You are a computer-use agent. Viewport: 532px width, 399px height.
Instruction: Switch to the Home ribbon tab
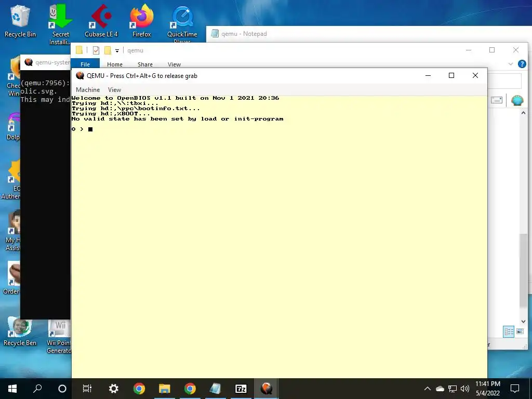pos(115,64)
